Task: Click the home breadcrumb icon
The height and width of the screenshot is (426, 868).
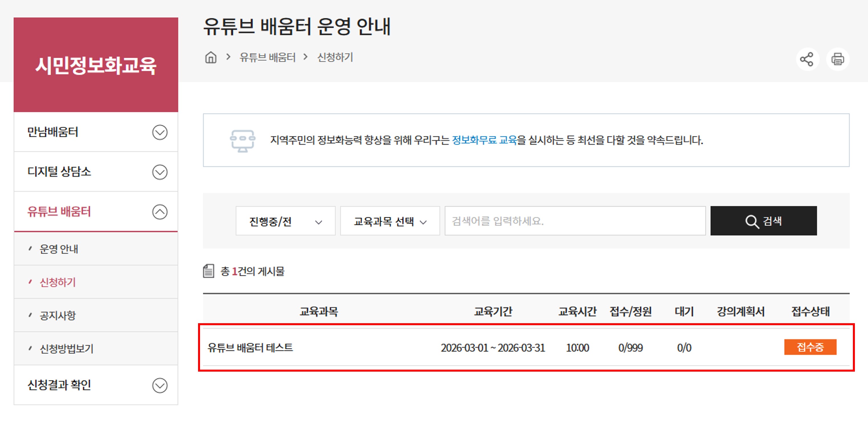Action: pos(211,58)
